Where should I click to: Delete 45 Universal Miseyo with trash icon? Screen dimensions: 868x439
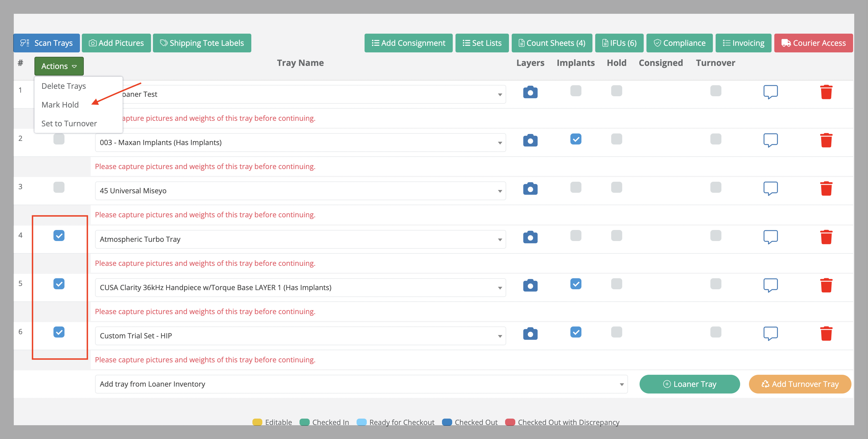(826, 189)
